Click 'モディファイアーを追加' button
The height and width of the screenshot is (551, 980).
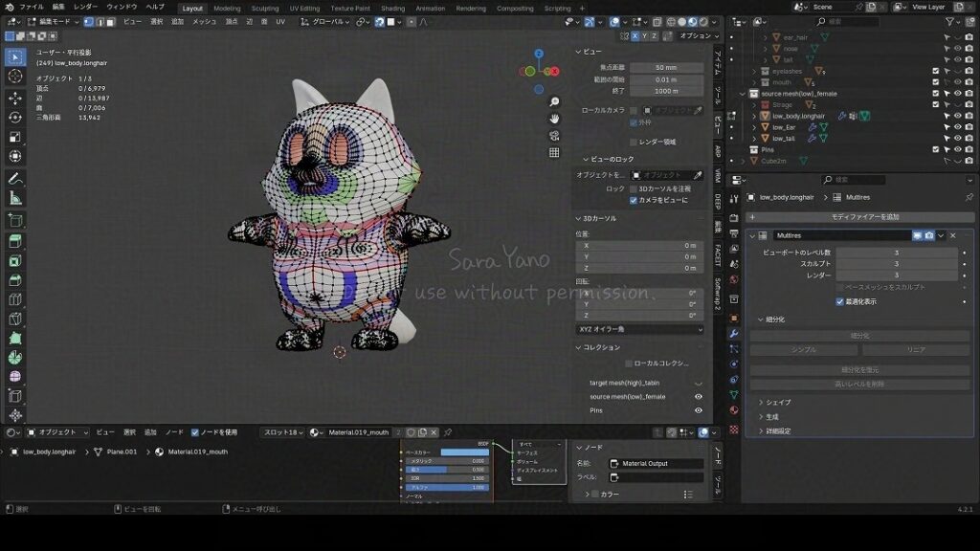860,217
